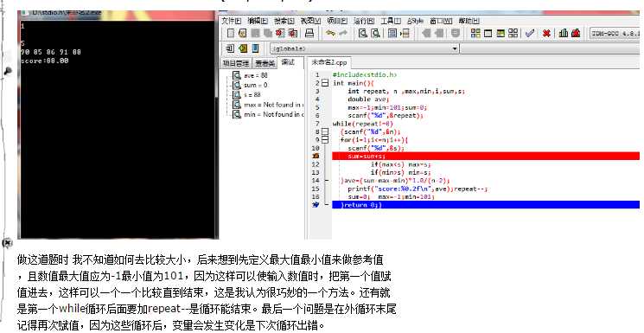Switch to the 项目管理 tab
Screen dimensions: 644x333
236,63
